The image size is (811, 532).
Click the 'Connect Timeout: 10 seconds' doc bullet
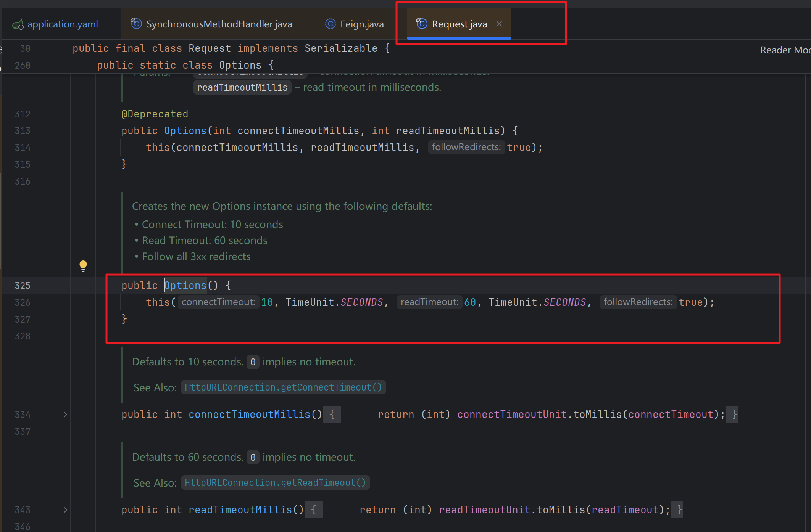(x=212, y=224)
